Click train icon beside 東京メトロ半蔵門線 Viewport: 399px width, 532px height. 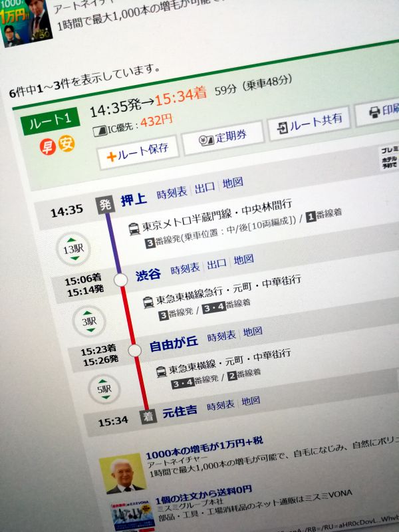[x=134, y=229]
